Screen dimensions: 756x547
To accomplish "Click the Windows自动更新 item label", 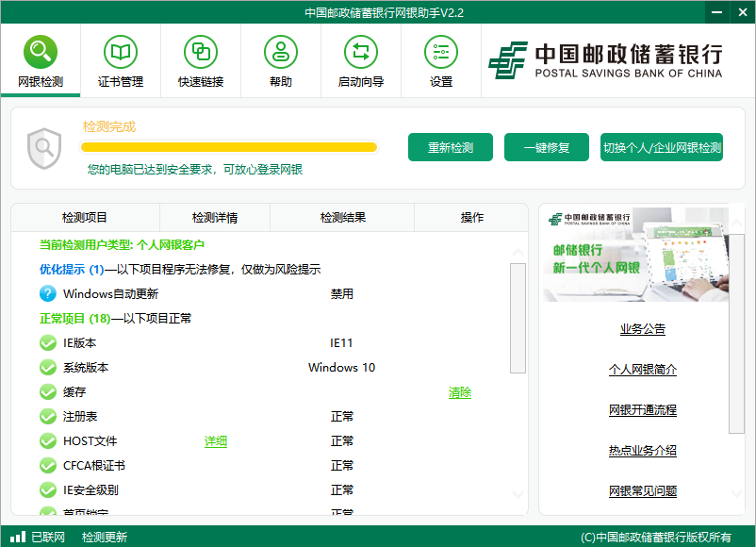I will (x=110, y=293).
